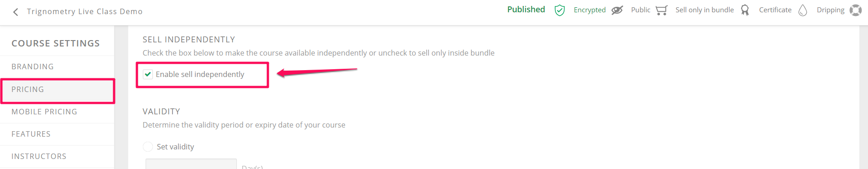Toggle Enable sell independently checkbox
The image size is (868, 169).
(148, 74)
